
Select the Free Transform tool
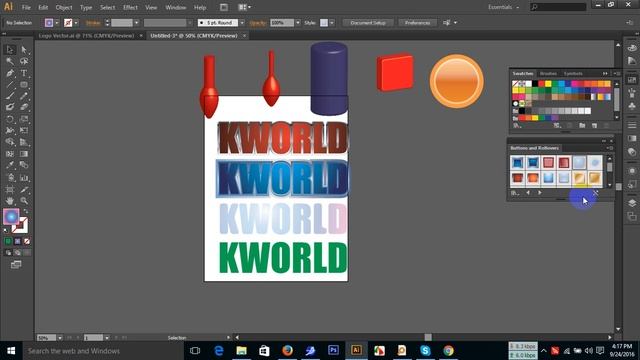24,131
